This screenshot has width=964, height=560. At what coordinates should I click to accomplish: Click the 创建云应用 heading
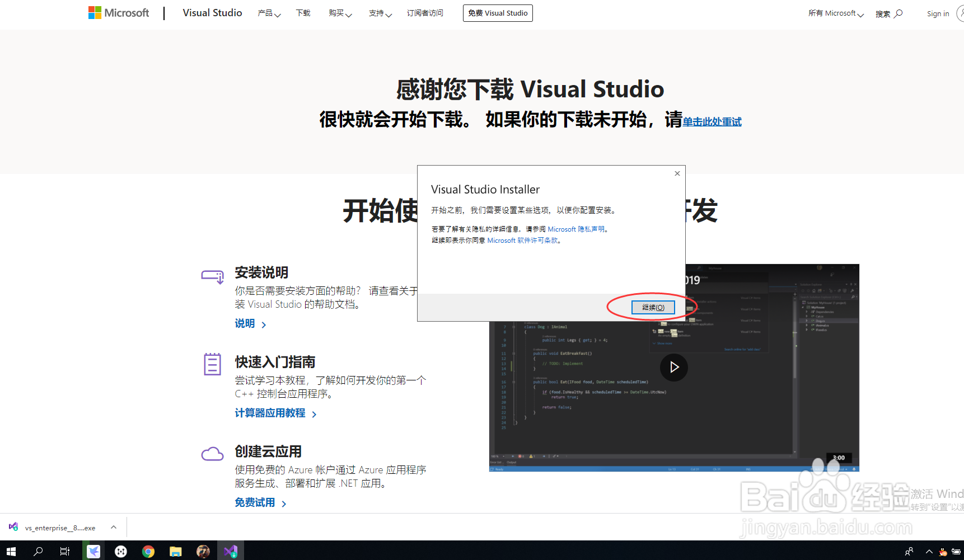(x=268, y=451)
